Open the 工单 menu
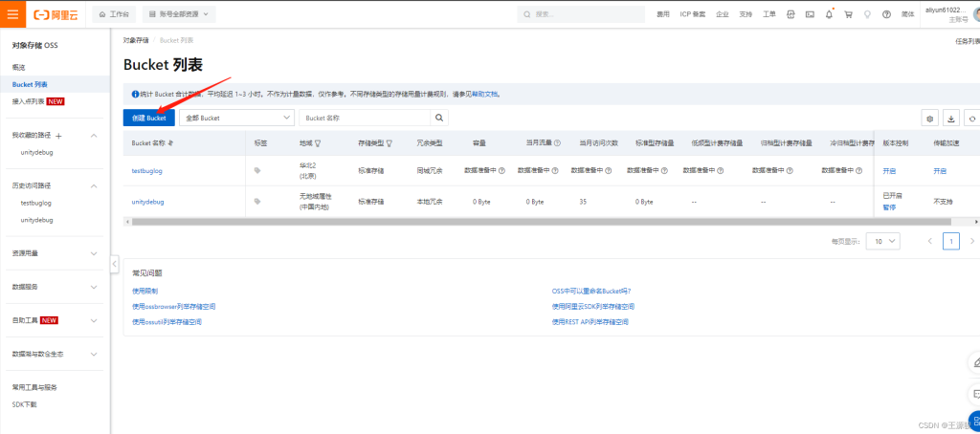Image resolution: width=980 pixels, height=434 pixels. (x=769, y=13)
